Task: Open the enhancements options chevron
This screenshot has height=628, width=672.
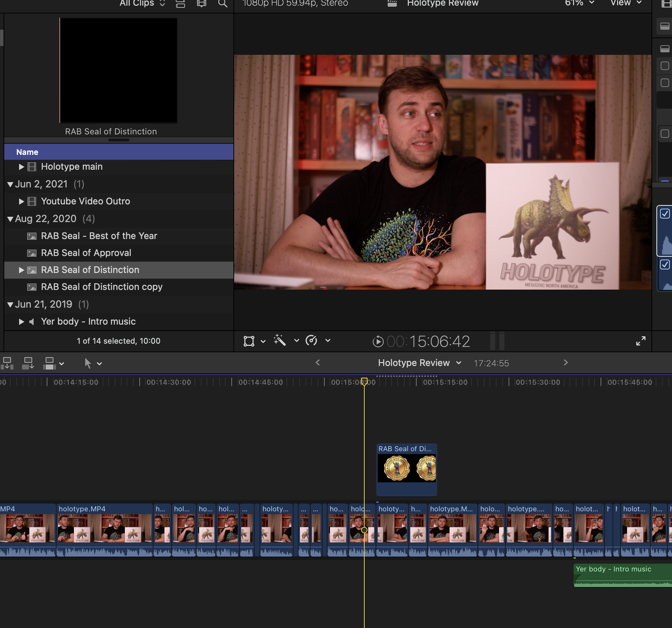Action: 297,341
